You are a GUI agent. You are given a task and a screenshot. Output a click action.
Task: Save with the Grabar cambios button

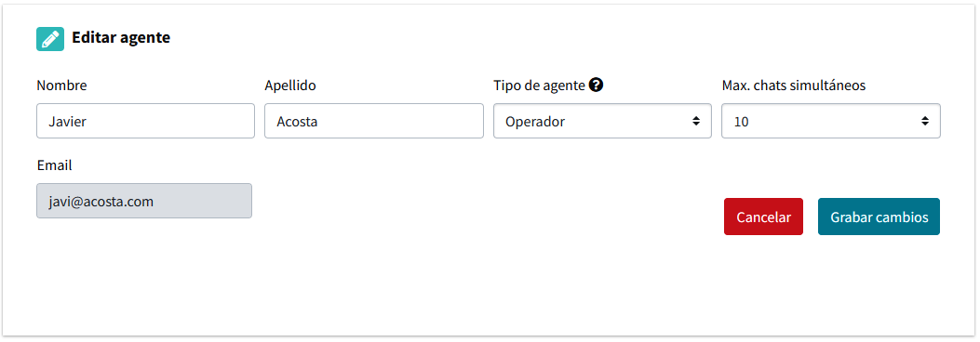pyautogui.click(x=879, y=217)
